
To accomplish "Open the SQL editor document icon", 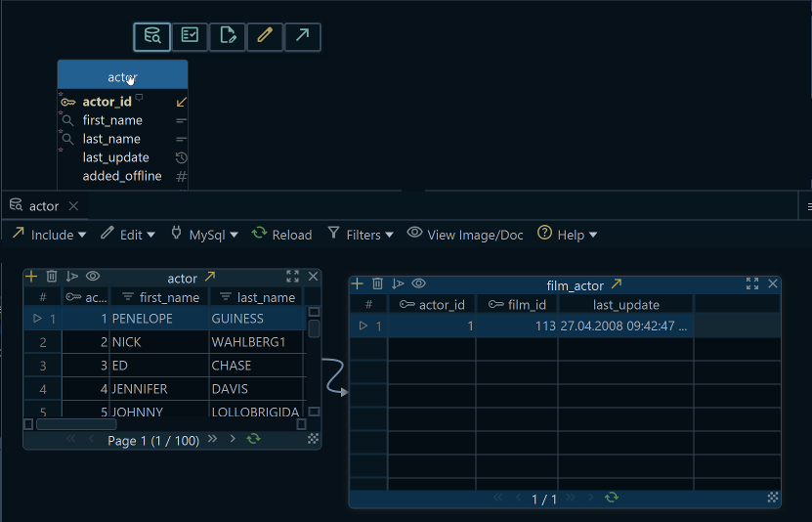I will (x=228, y=37).
